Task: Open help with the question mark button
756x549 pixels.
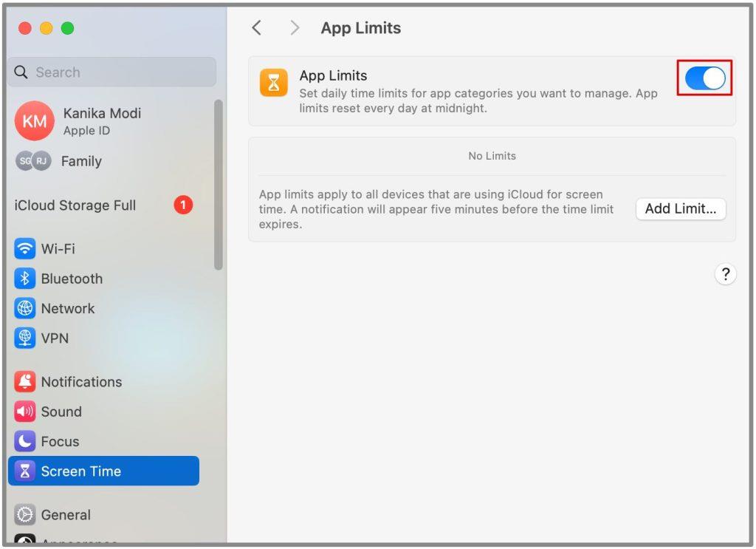Action: pos(725,275)
